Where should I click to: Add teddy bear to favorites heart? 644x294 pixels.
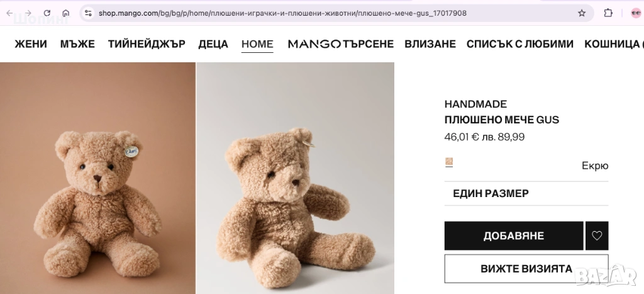pos(597,235)
